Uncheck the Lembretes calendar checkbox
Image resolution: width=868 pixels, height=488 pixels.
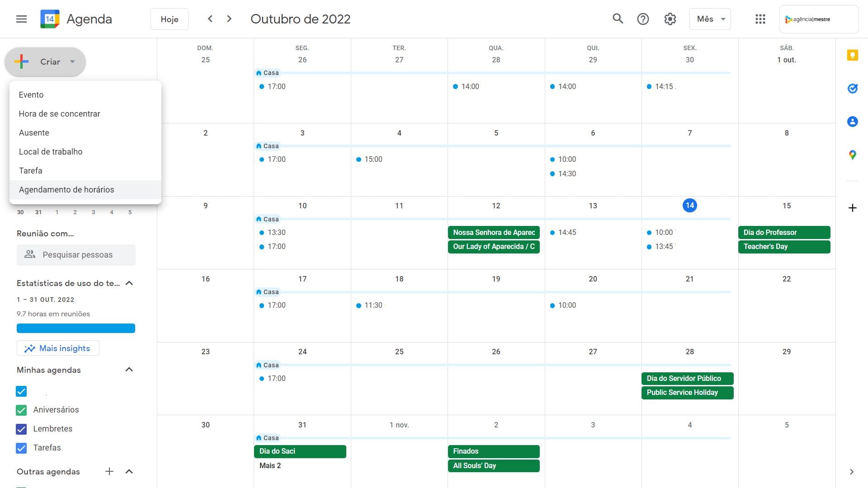click(21, 429)
